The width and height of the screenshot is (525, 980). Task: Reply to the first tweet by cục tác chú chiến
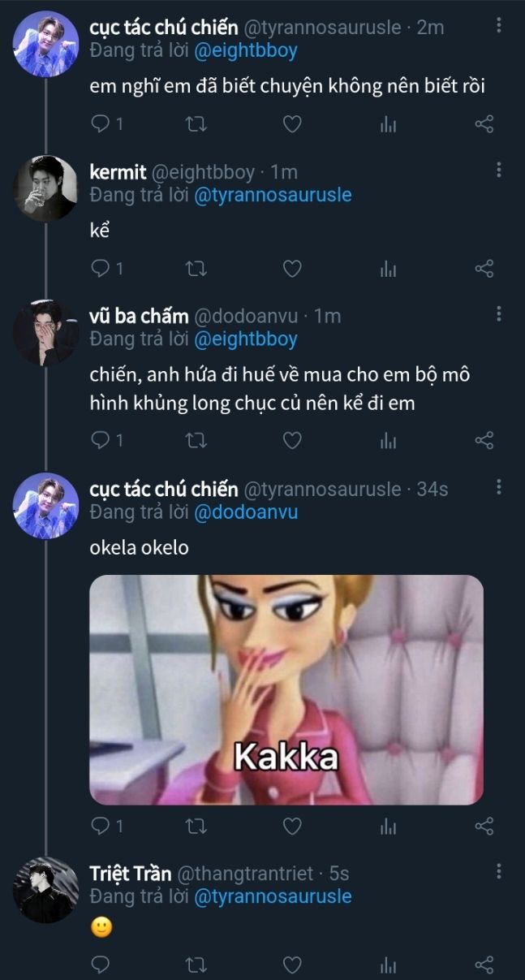100,124
